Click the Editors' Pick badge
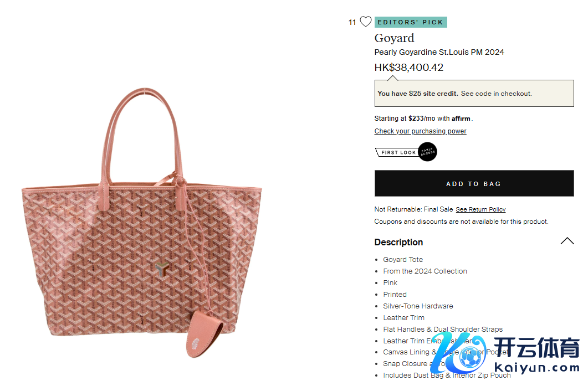 click(411, 22)
